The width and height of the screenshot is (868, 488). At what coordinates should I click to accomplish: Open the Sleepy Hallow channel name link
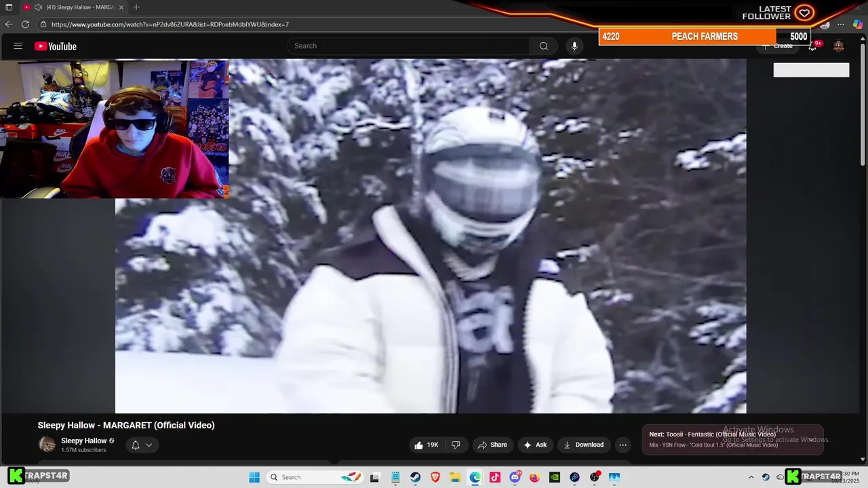pyautogui.click(x=84, y=441)
